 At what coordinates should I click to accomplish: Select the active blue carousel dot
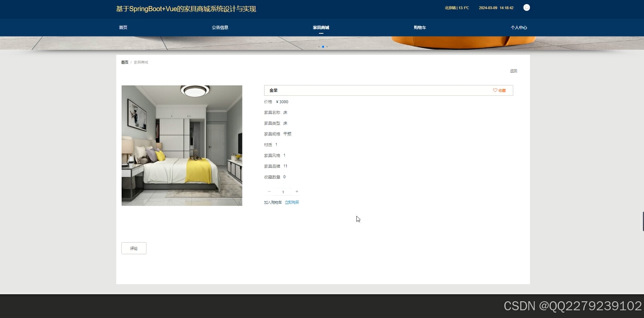(323, 47)
